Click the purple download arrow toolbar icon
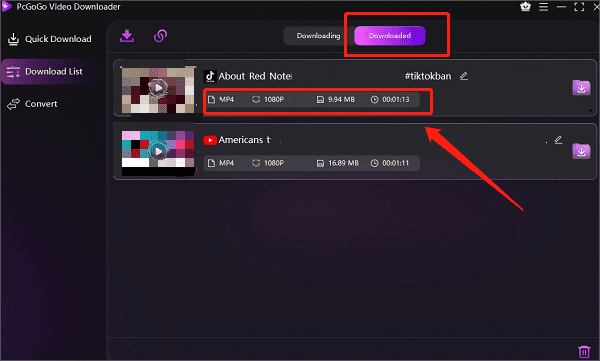600x361 pixels. [127, 36]
